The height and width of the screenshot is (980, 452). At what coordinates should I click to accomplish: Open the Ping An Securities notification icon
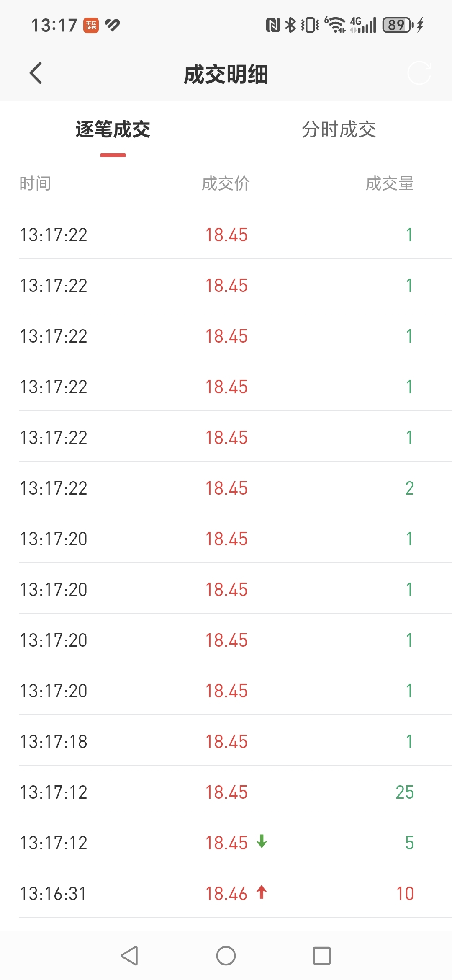click(x=91, y=25)
